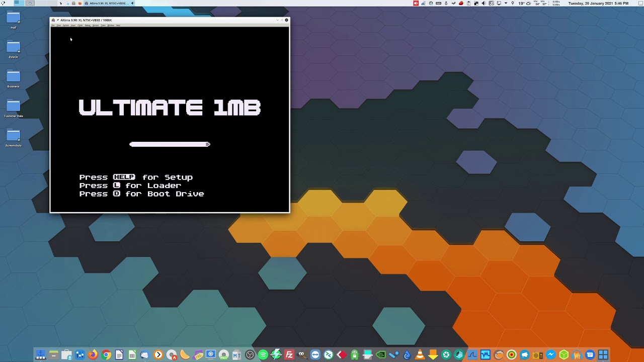Open the Altirra Window menu
644x362 pixels.
[111, 25]
